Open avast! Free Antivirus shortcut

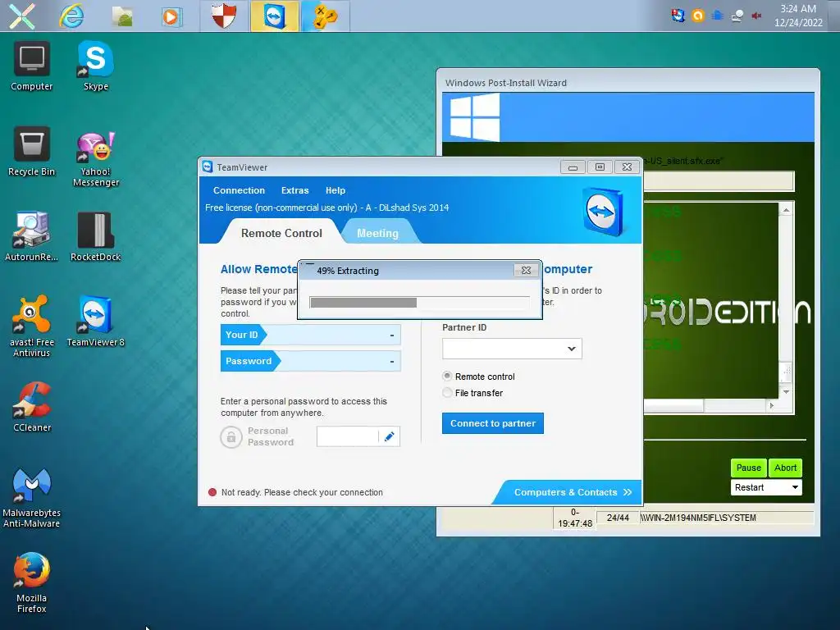[x=32, y=326]
